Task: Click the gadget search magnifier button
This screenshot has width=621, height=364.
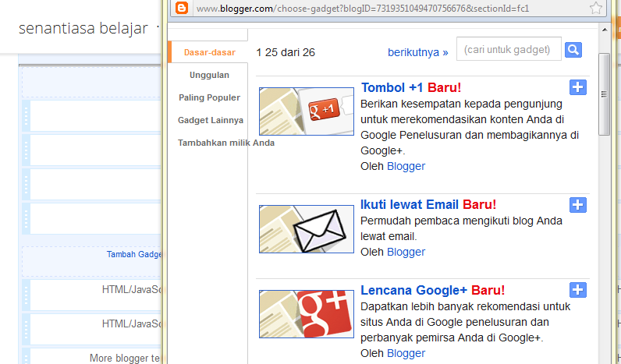Action: 573,50
